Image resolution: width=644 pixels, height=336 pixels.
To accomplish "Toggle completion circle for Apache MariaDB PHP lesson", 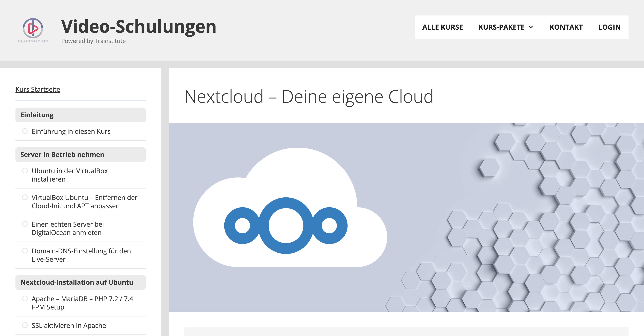I will 25,298.
